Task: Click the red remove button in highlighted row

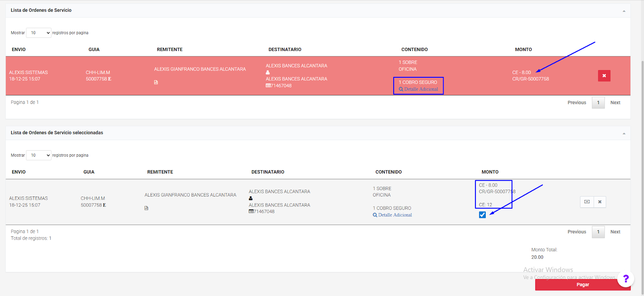Action: coord(604,76)
